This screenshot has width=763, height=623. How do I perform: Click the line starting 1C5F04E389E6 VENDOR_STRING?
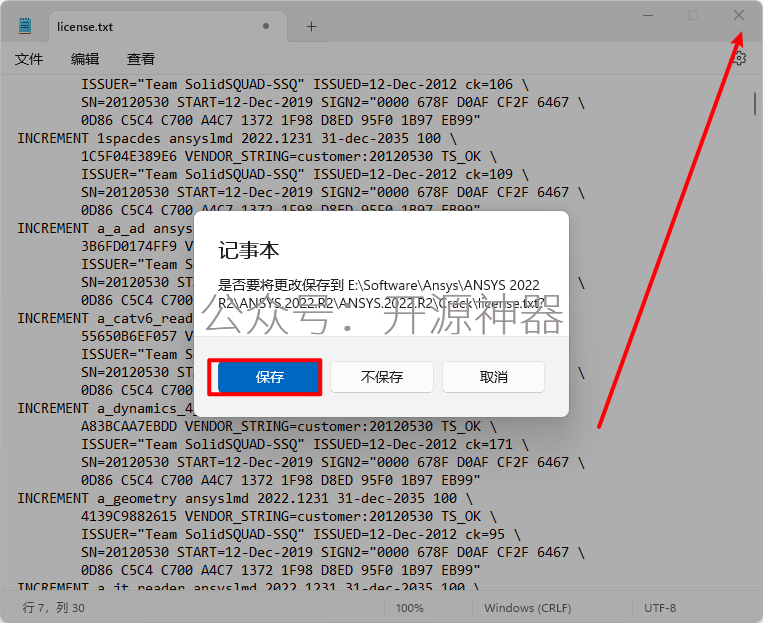point(289,156)
